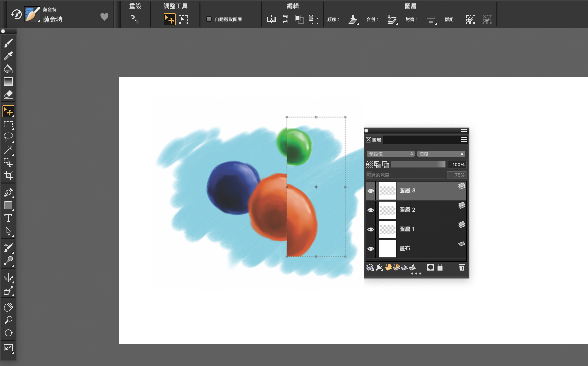Click the layer opacity slider bar
588x366 pixels.
(x=418, y=164)
